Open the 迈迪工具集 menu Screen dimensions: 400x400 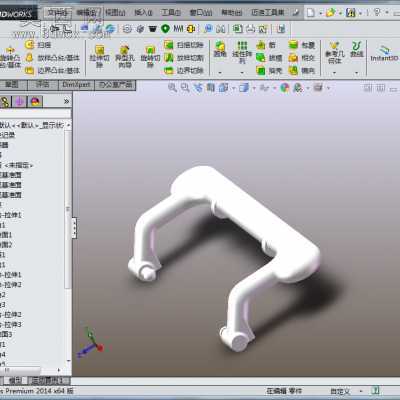coord(268,13)
